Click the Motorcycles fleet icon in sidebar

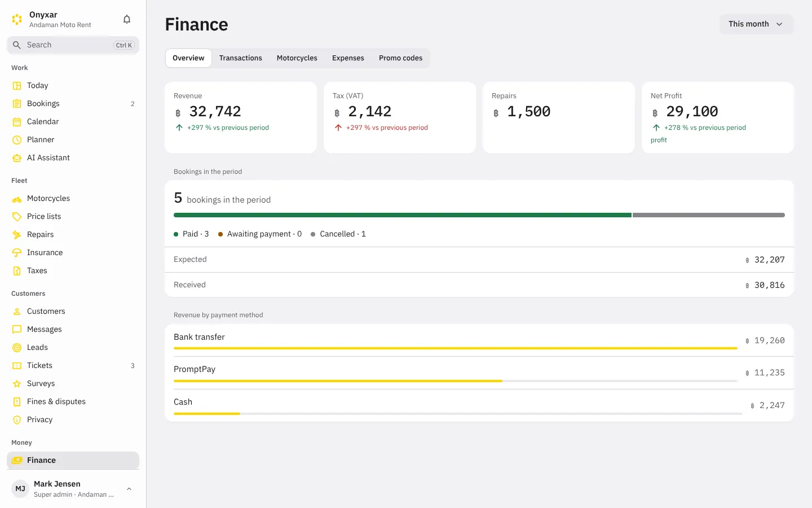(17, 199)
